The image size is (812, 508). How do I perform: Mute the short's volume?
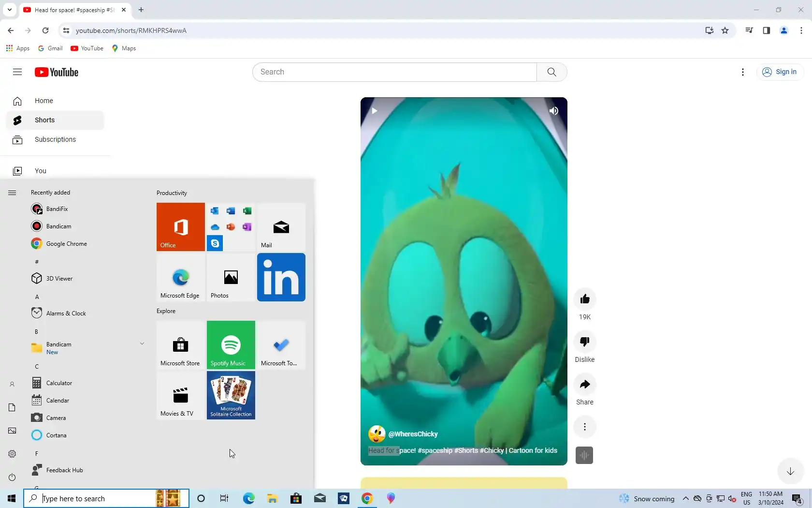[x=553, y=111]
